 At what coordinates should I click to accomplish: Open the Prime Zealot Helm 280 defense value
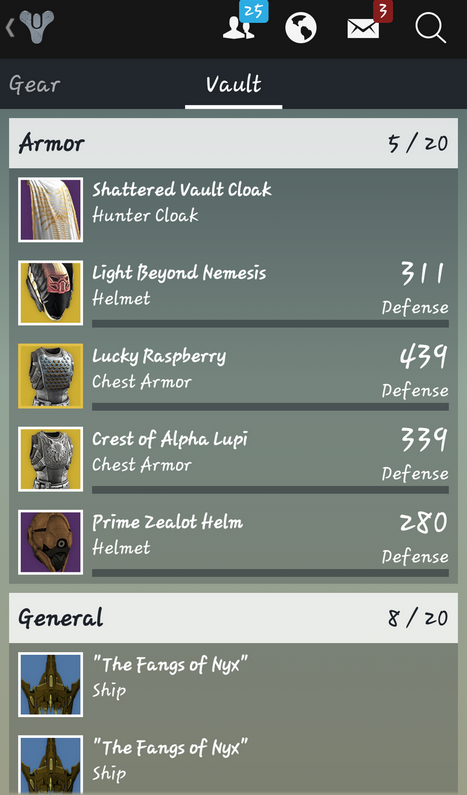tap(423, 522)
